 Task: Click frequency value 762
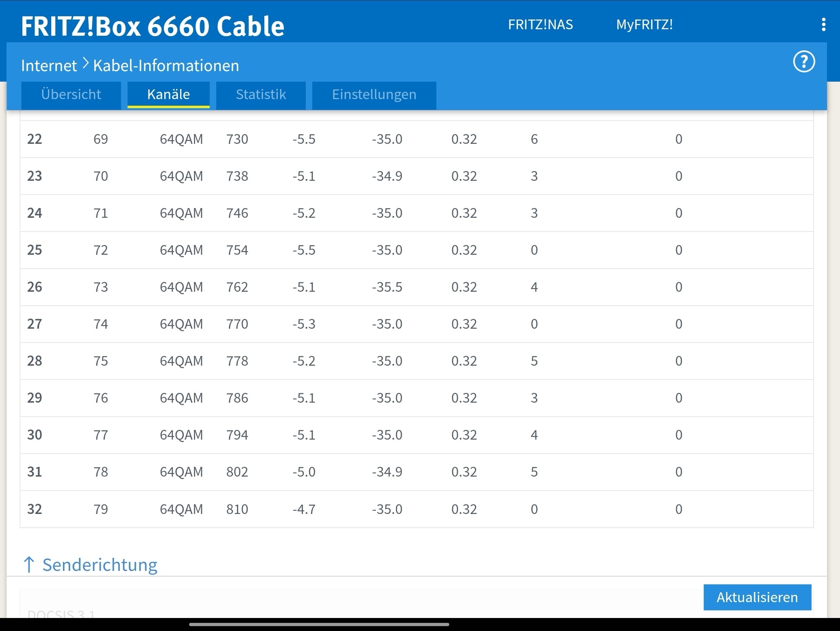pos(237,287)
